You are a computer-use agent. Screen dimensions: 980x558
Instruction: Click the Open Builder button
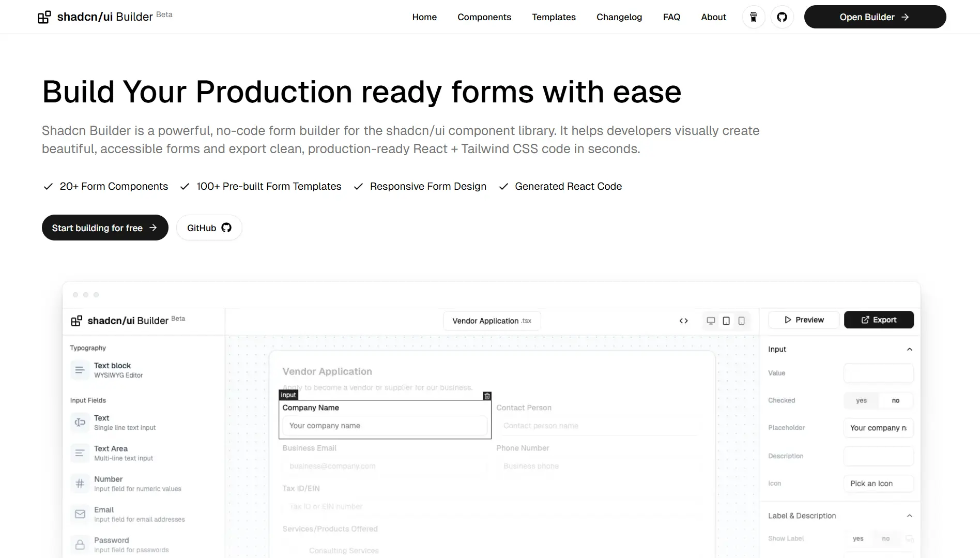[875, 17]
